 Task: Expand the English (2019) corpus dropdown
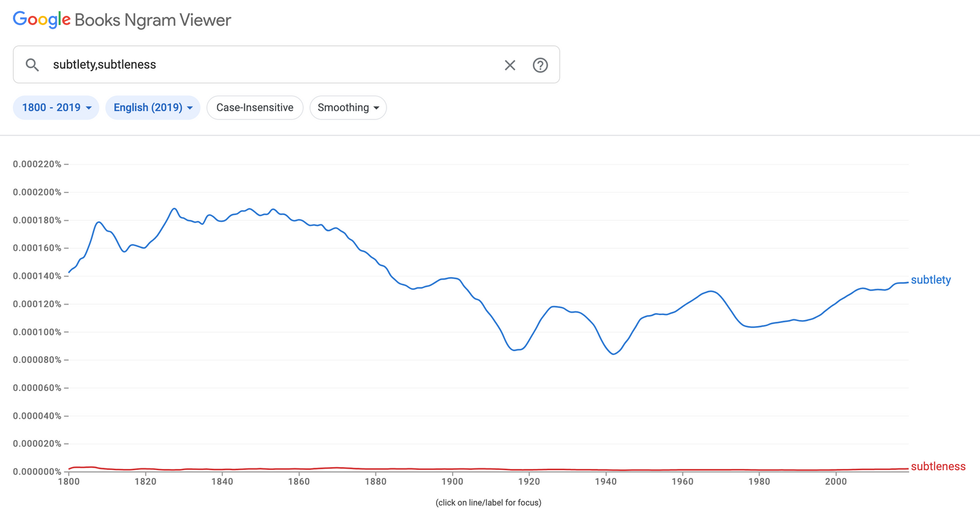point(153,108)
